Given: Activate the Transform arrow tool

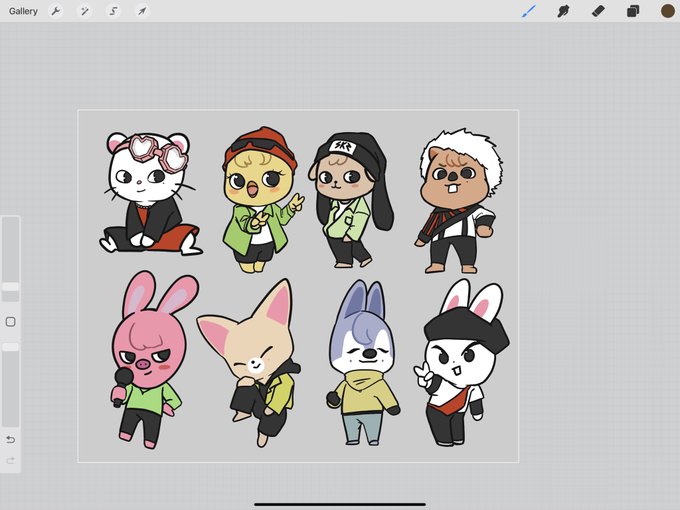Looking at the screenshot, I should (x=142, y=11).
